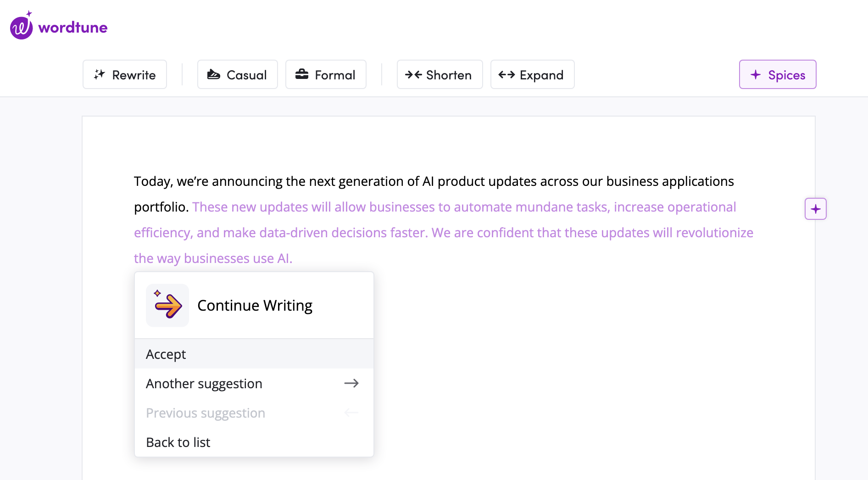Click the Continue Writing arrow icon
Image resolution: width=868 pixels, height=480 pixels.
coord(167,305)
